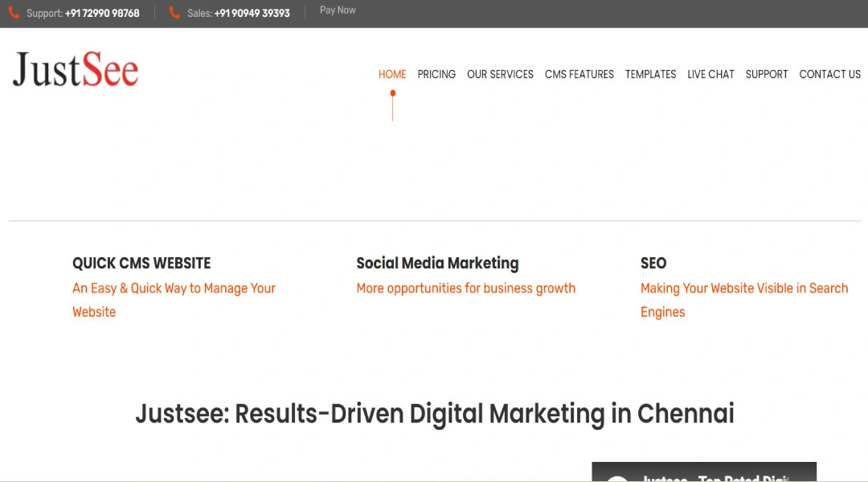Screen dimensions: 868x482
Task: Expand the OUR SERVICES menu
Action: 500,74
